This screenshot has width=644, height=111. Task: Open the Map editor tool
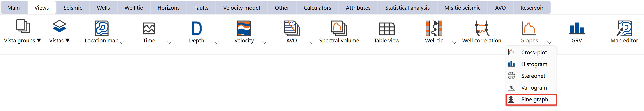624,29
